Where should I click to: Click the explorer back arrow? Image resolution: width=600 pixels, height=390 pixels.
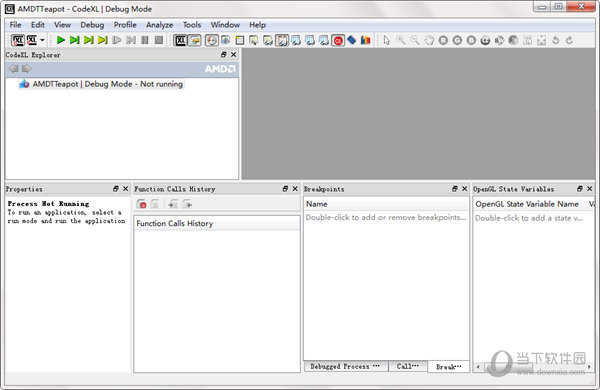(14, 69)
